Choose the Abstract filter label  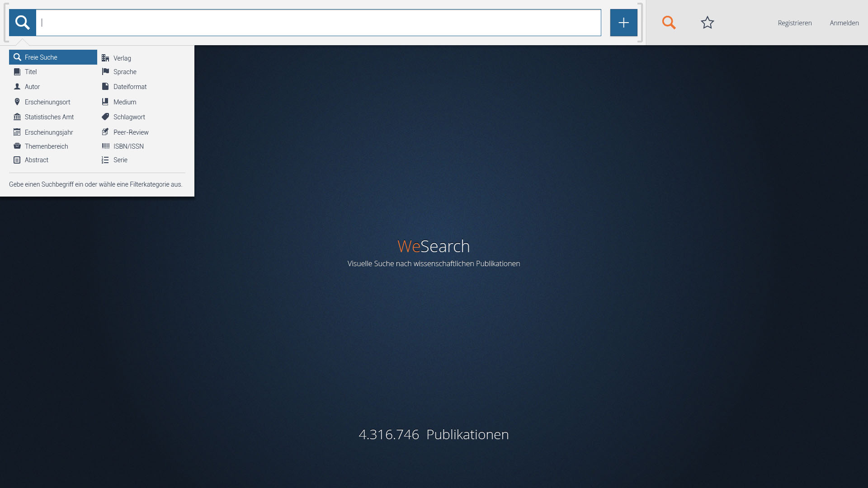click(x=37, y=160)
